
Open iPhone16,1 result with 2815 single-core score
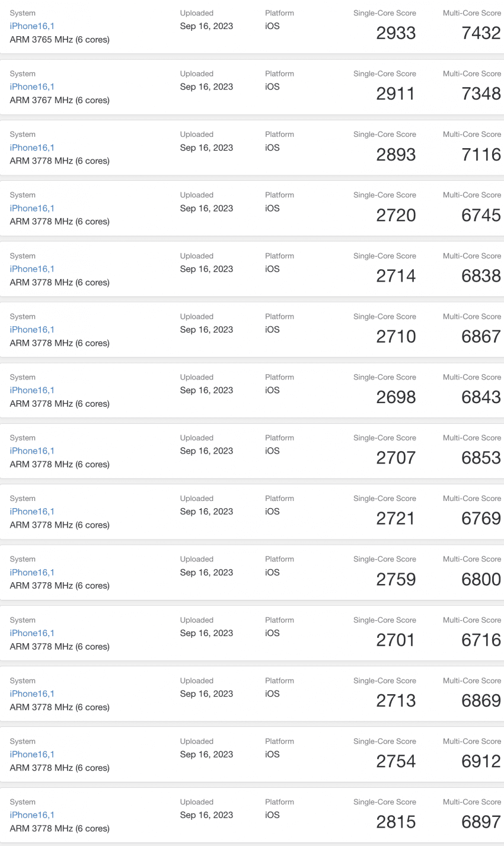(32, 815)
